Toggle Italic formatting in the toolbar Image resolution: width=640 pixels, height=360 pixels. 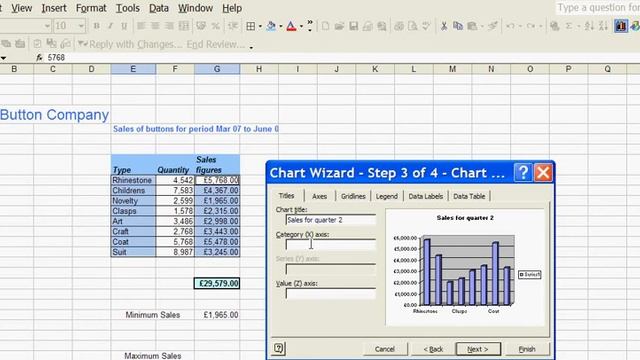pos(110,26)
